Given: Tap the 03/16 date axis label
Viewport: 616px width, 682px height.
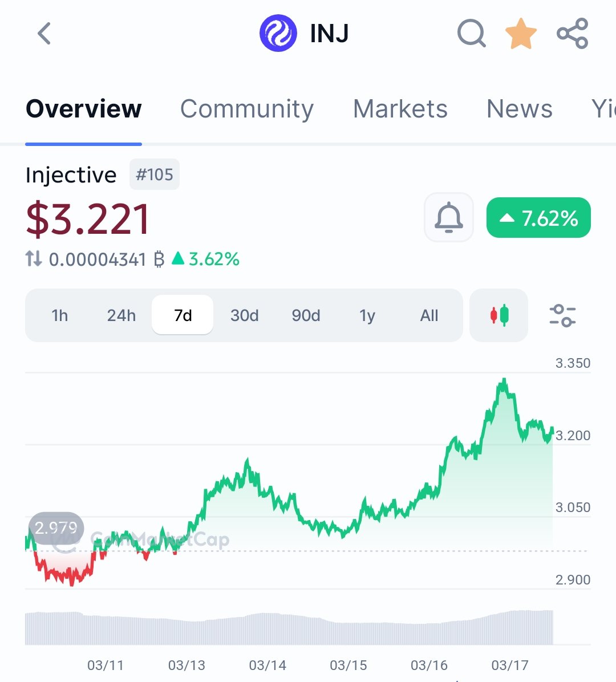Looking at the screenshot, I should [x=429, y=665].
